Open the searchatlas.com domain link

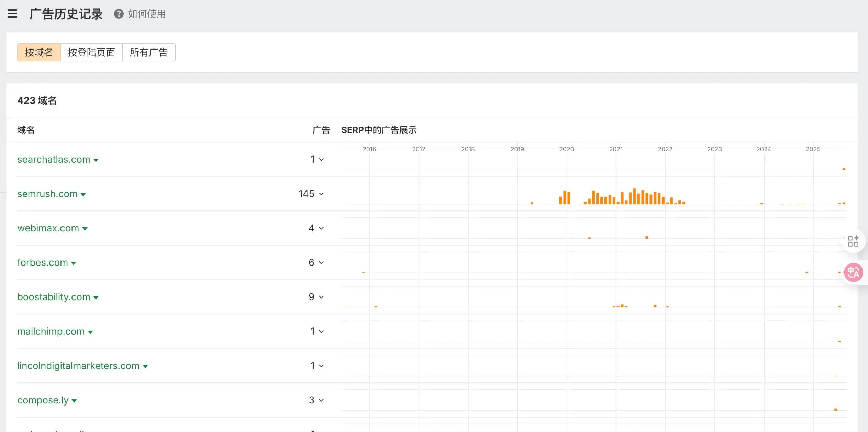[53, 159]
